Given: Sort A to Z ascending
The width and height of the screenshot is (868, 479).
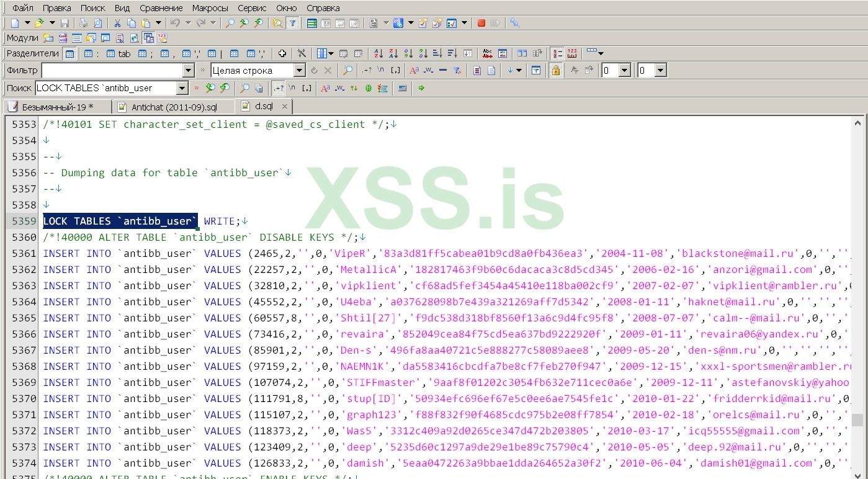Looking at the screenshot, I should (x=378, y=53).
